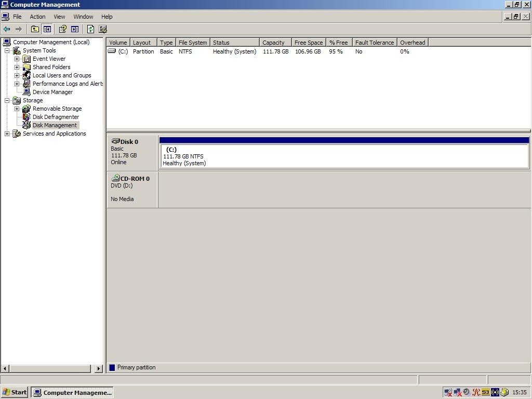Click Performance Logs and Alerts icon
The width and height of the screenshot is (532, 399).
26,84
